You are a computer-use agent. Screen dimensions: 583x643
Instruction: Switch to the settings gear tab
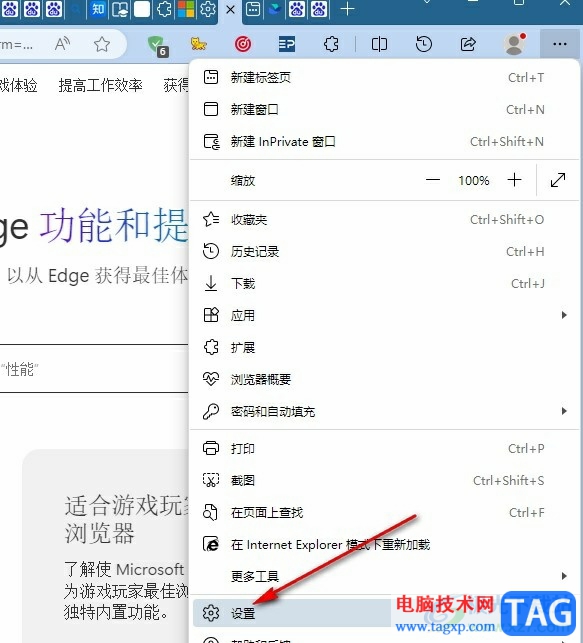click(x=208, y=9)
